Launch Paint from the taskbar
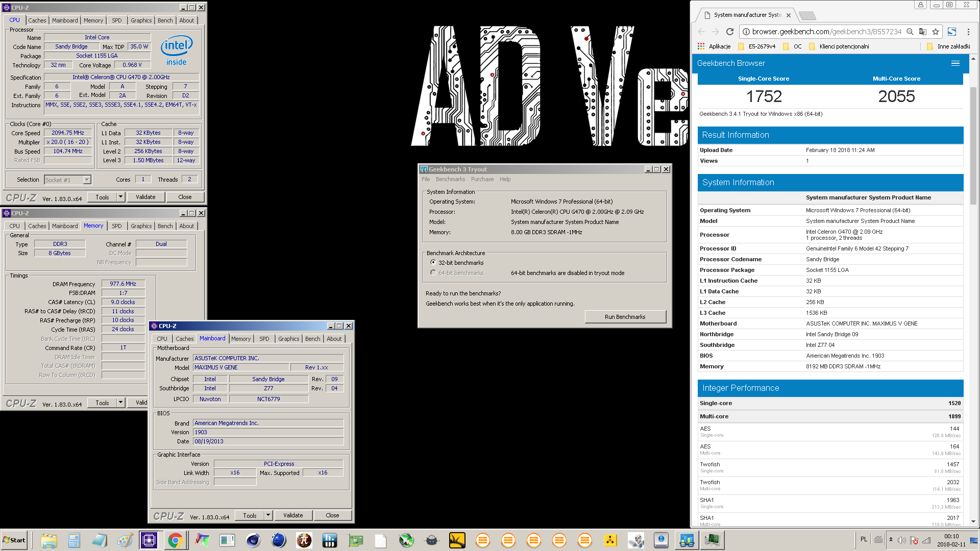This screenshot has height=551, width=980. (x=125, y=540)
